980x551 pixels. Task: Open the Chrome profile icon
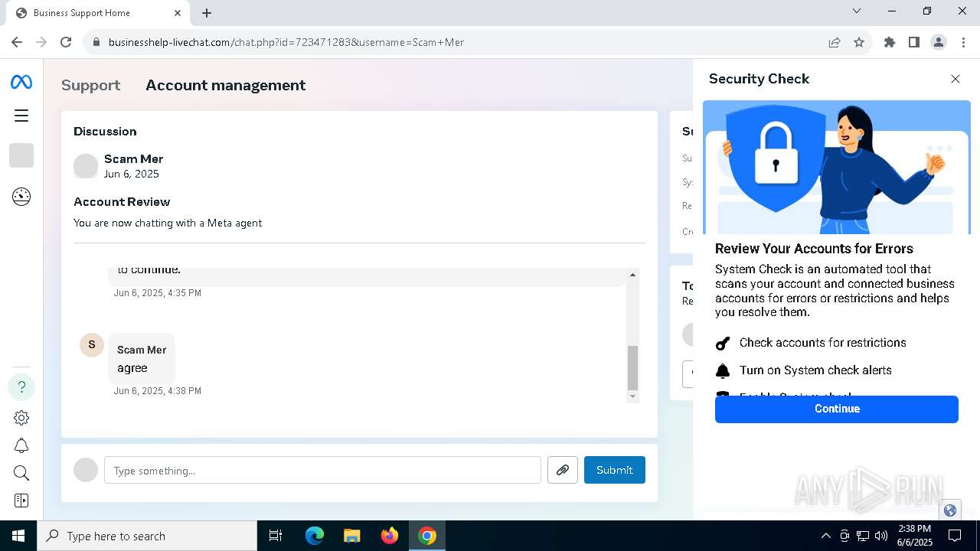pos(939,42)
